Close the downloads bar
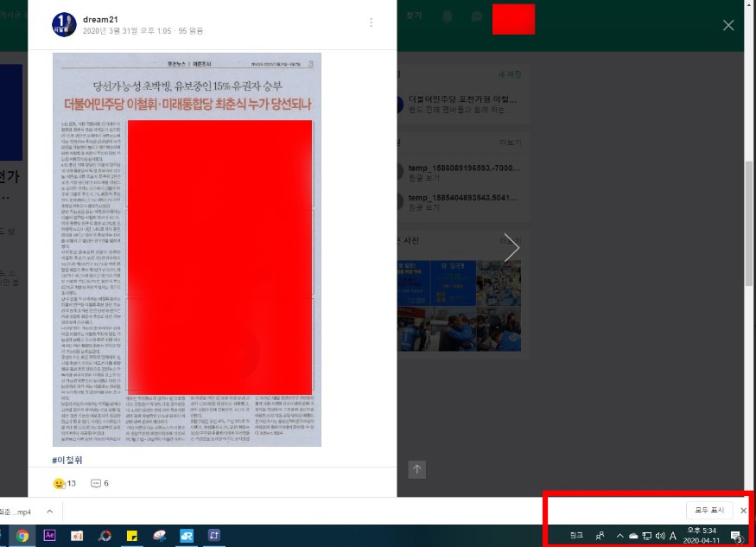Viewport: 756px width, 547px height. (743, 511)
